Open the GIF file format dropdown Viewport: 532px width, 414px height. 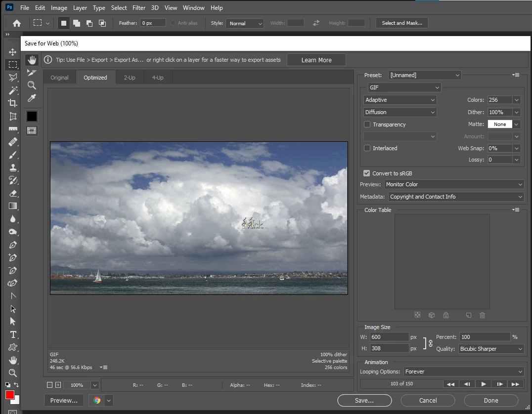tap(404, 87)
